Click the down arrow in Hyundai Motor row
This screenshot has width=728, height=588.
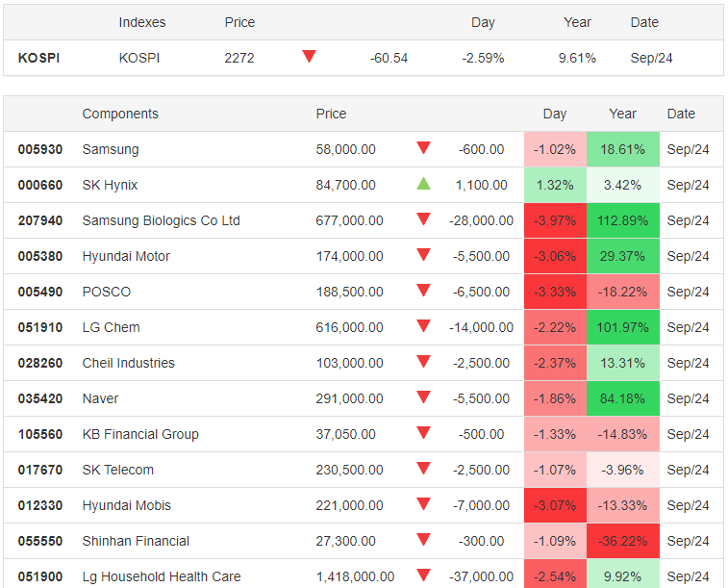tap(423, 254)
